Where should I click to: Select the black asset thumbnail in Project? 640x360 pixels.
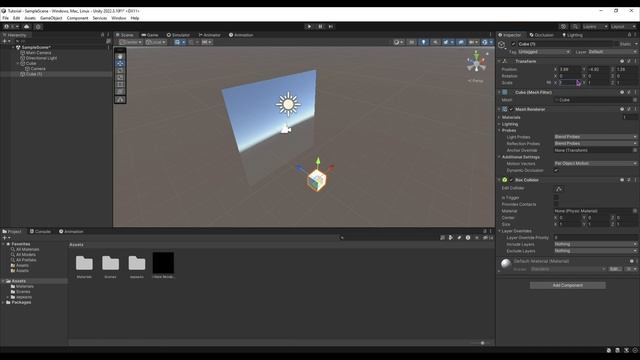click(163, 263)
